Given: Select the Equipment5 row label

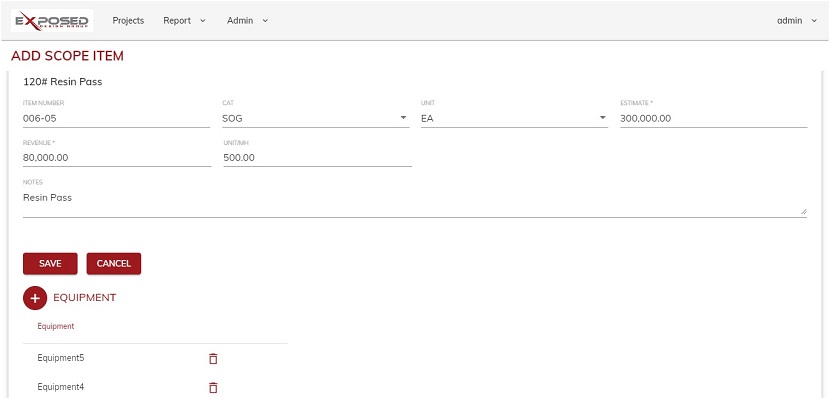Looking at the screenshot, I should click(x=61, y=358).
